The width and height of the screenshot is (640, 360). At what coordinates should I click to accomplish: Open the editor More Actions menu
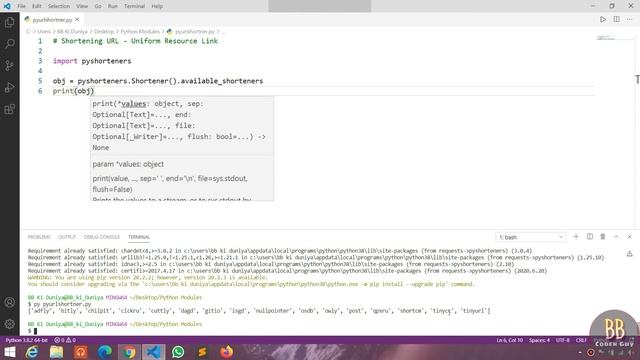629,19
